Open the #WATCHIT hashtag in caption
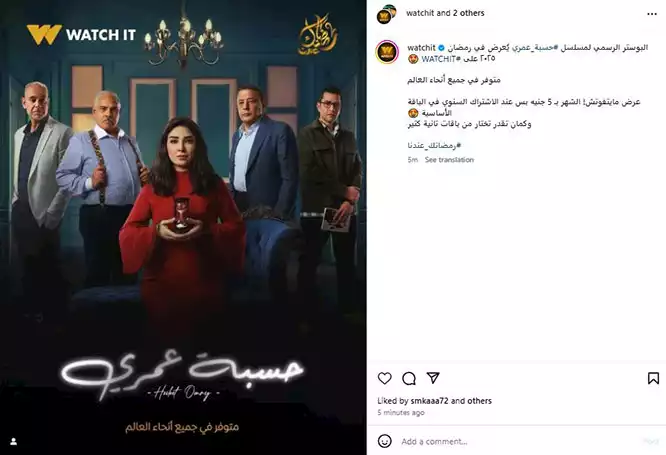This screenshot has height=455, width=666. pos(441,59)
